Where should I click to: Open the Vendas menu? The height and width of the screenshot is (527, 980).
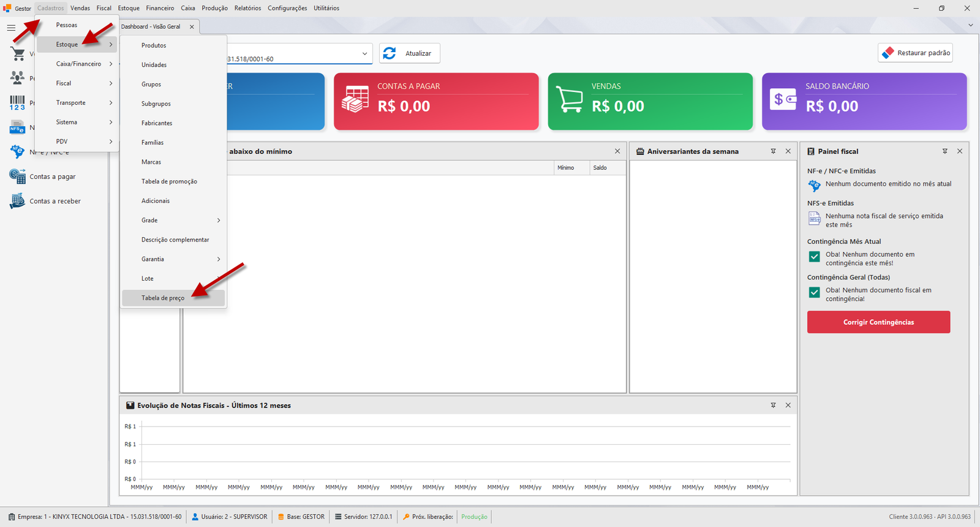(x=80, y=8)
